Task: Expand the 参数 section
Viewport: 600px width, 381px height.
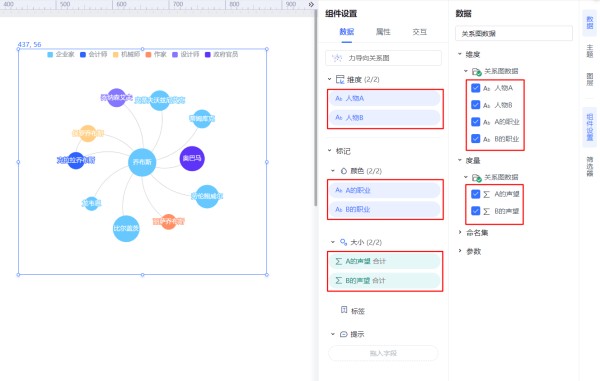Action: [460, 251]
